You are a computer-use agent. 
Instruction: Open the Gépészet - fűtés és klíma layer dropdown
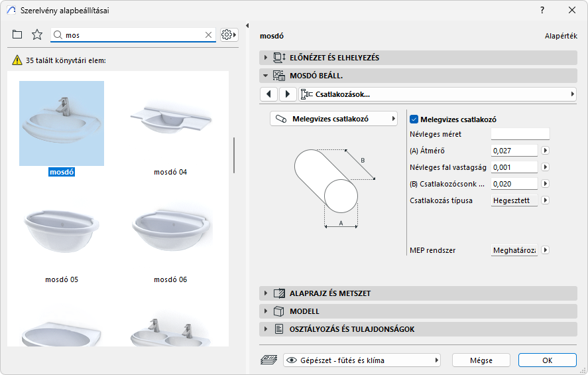(x=362, y=360)
